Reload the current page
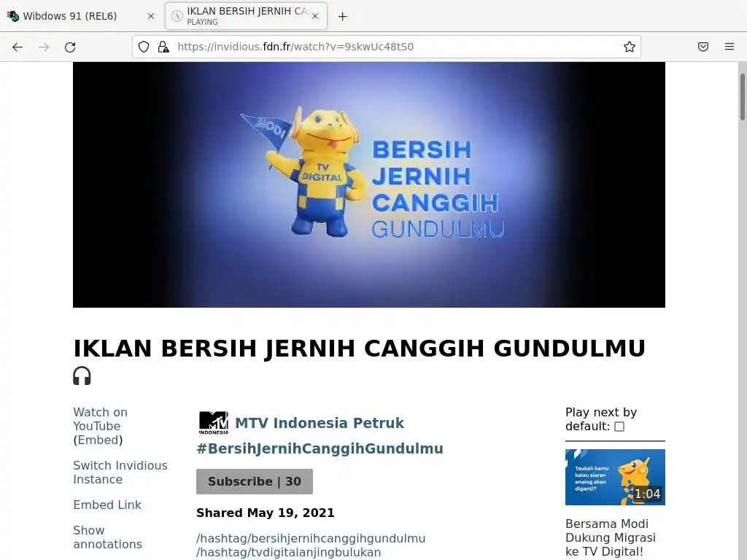The width and height of the screenshot is (747, 560). (x=70, y=47)
